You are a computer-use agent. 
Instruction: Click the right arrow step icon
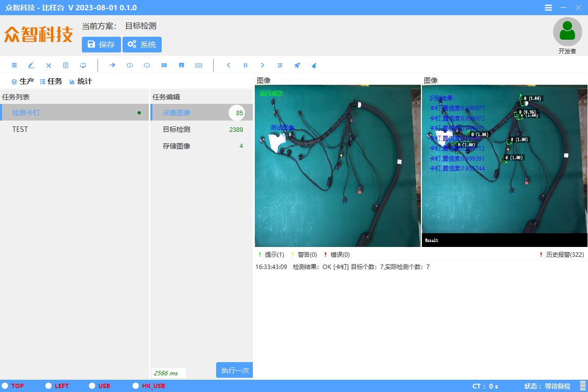[112, 65]
